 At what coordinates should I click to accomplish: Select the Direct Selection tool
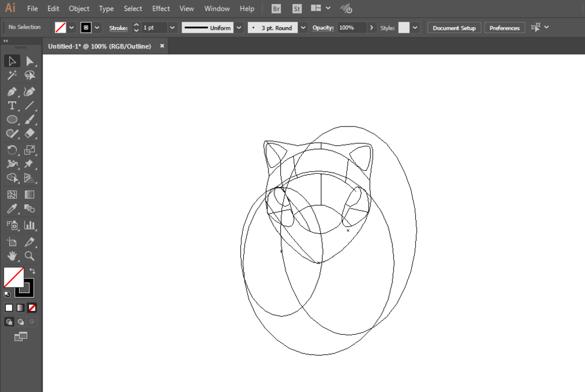(29, 61)
